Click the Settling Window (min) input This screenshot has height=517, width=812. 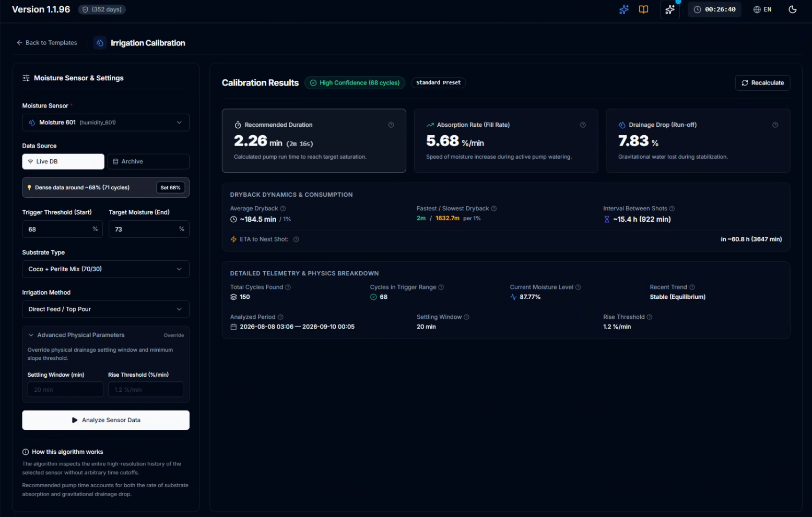click(65, 390)
